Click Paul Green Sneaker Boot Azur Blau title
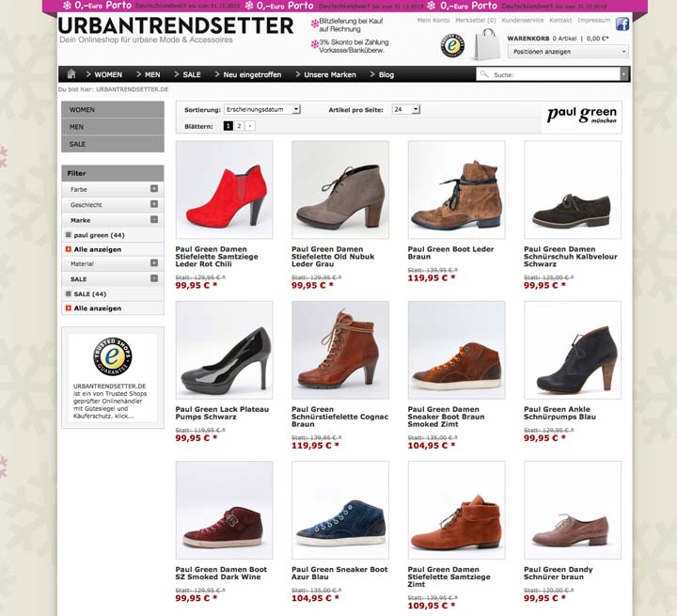Screen dimensions: 677x616 tap(339, 573)
